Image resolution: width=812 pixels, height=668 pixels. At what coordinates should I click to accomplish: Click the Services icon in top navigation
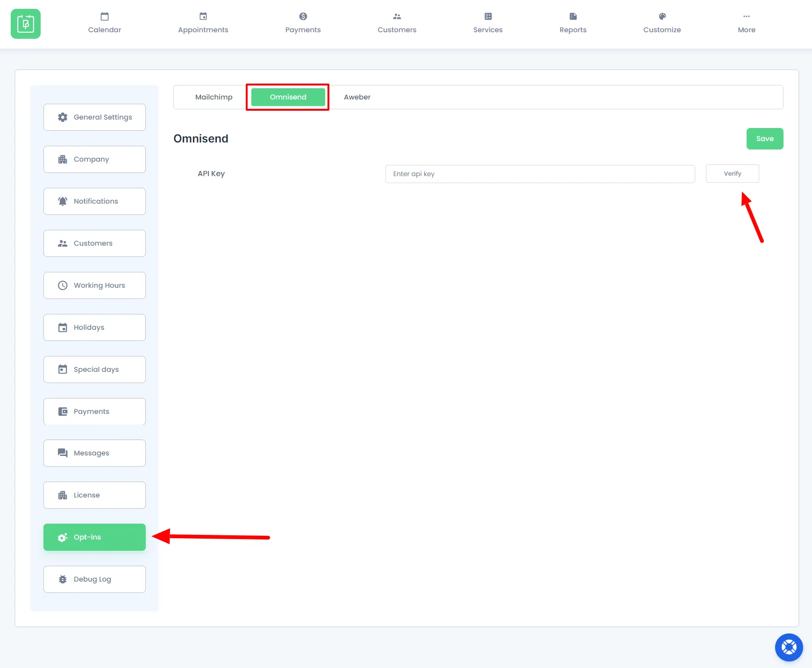tap(488, 16)
